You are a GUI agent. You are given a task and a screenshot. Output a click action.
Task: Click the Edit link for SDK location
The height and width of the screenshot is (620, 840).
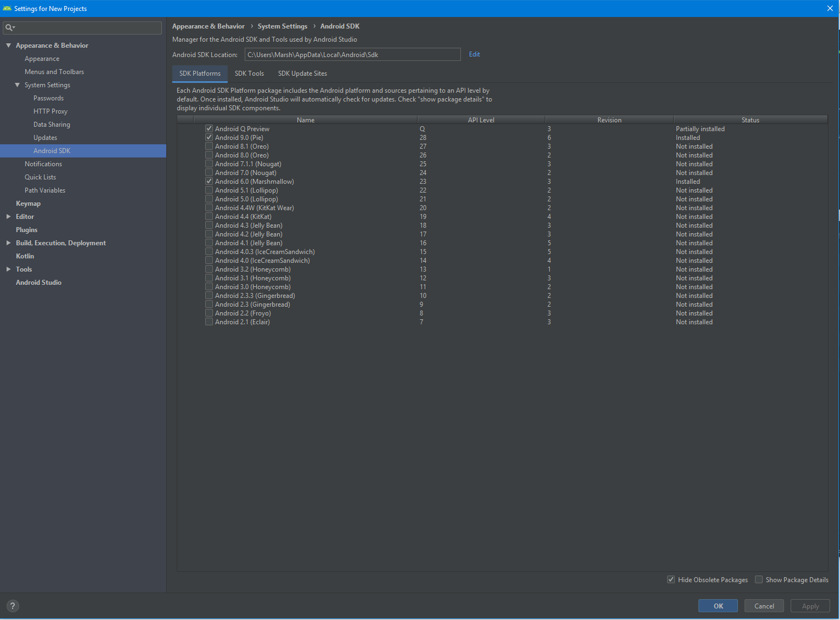coord(475,54)
